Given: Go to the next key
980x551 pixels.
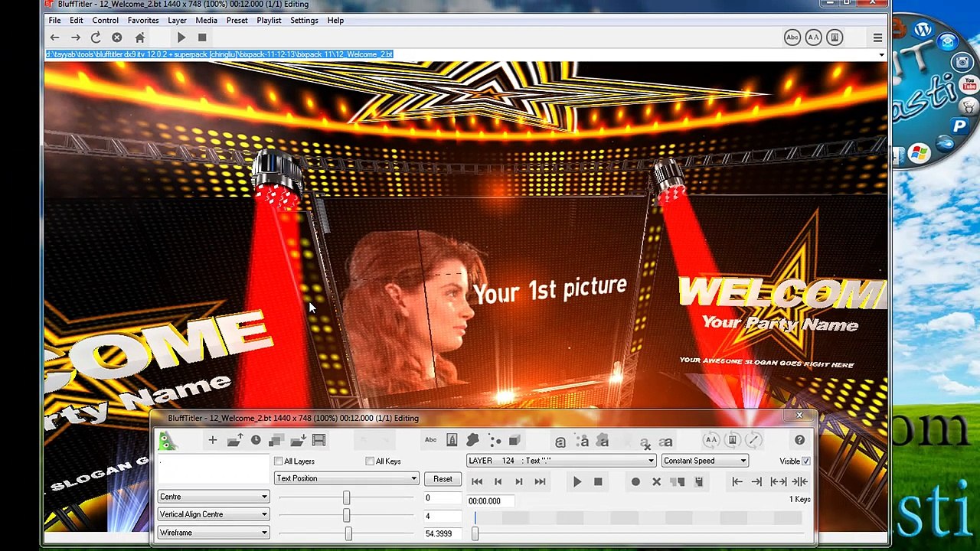Looking at the screenshot, I should (519, 481).
